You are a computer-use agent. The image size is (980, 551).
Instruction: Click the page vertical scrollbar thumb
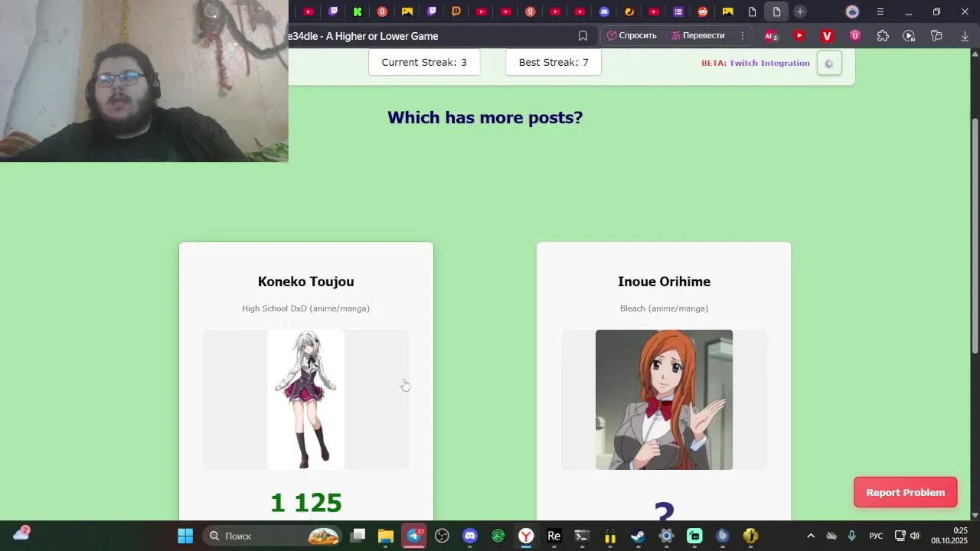pos(975,235)
